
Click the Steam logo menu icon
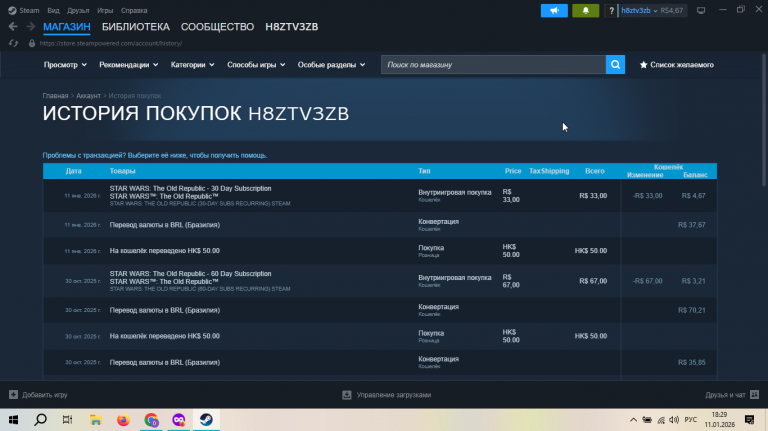[x=12, y=10]
